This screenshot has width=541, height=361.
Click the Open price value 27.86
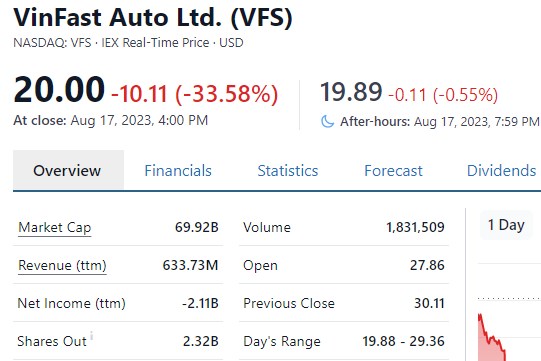[427, 265]
